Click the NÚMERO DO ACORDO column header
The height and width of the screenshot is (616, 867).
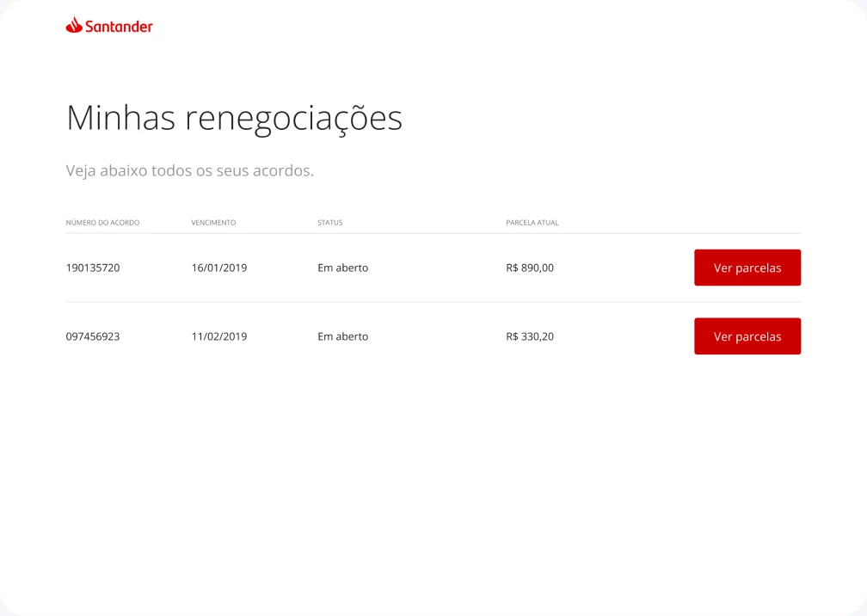[103, 222]
